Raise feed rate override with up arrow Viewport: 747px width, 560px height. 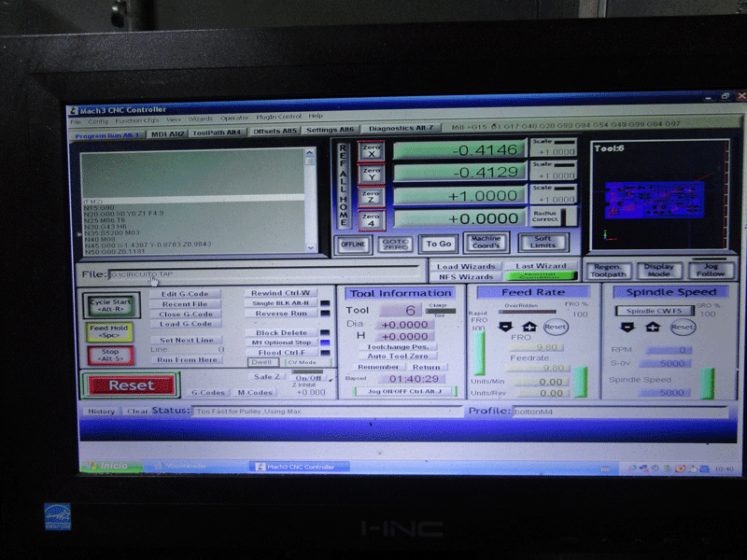[529, 327]
